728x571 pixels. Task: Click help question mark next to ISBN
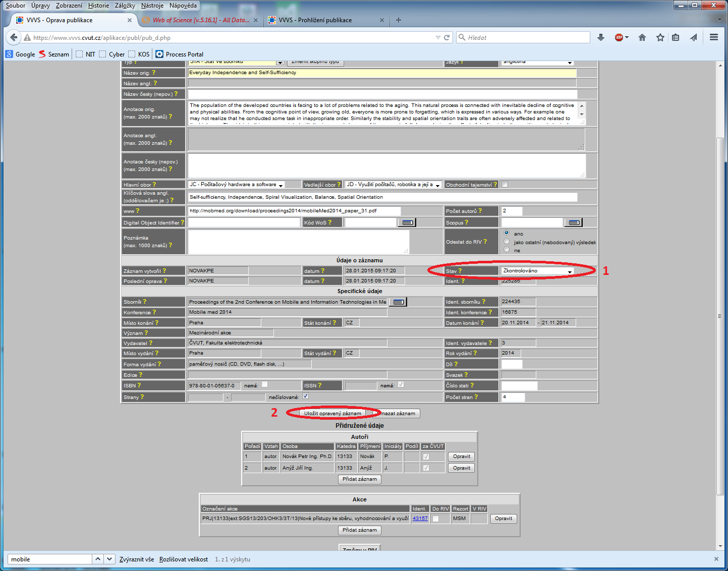coord(139,385)
